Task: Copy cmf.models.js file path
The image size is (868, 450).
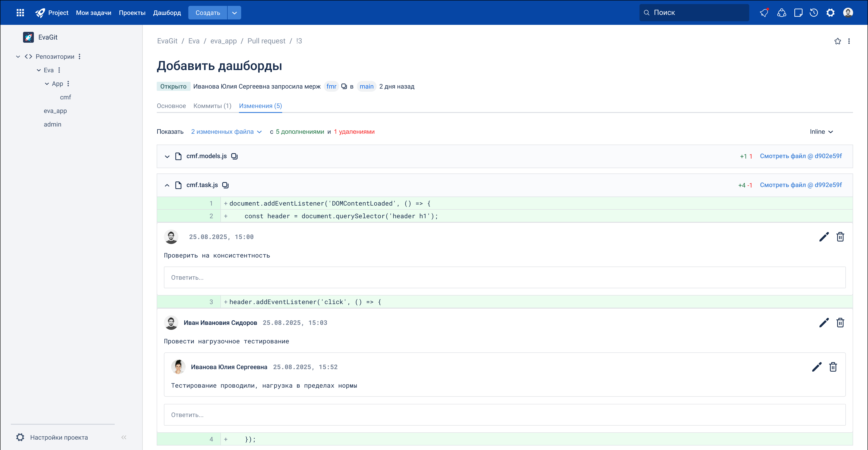Action: [235, 156]
